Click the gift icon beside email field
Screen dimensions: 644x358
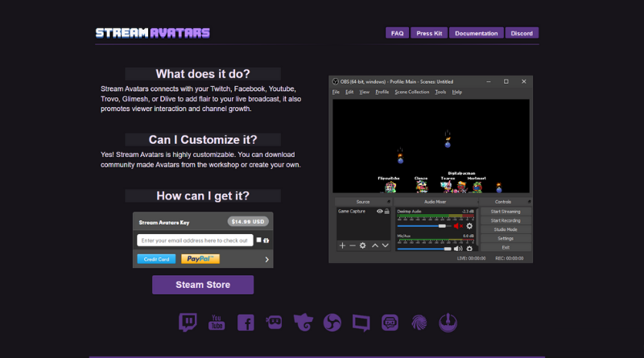click(266, 241)
